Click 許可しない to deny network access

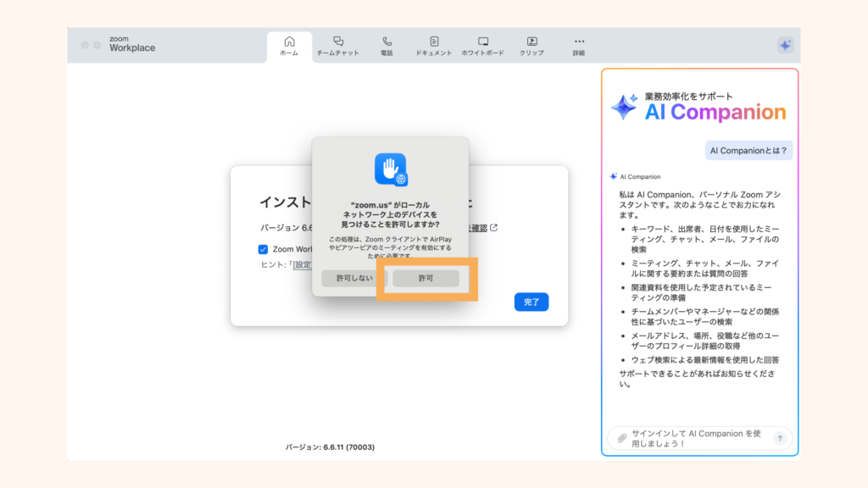tap(356, 278)
